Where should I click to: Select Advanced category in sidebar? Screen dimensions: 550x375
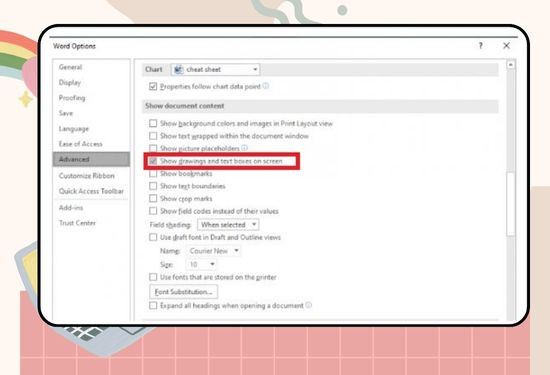91,159
